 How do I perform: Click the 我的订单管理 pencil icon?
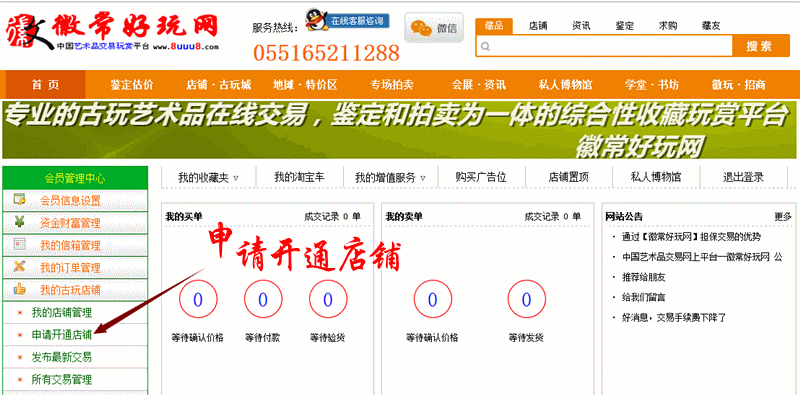point(19,266)
